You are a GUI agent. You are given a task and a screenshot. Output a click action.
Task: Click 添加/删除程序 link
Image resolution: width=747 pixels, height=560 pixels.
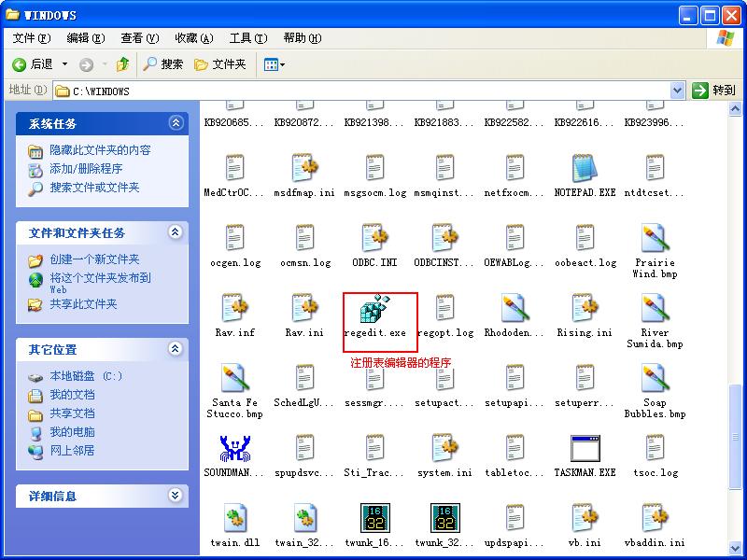[x=86, y=169]
